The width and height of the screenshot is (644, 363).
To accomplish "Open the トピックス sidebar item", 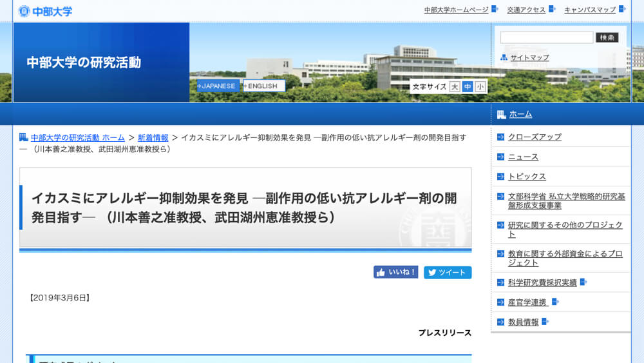I will pos(527,177).
